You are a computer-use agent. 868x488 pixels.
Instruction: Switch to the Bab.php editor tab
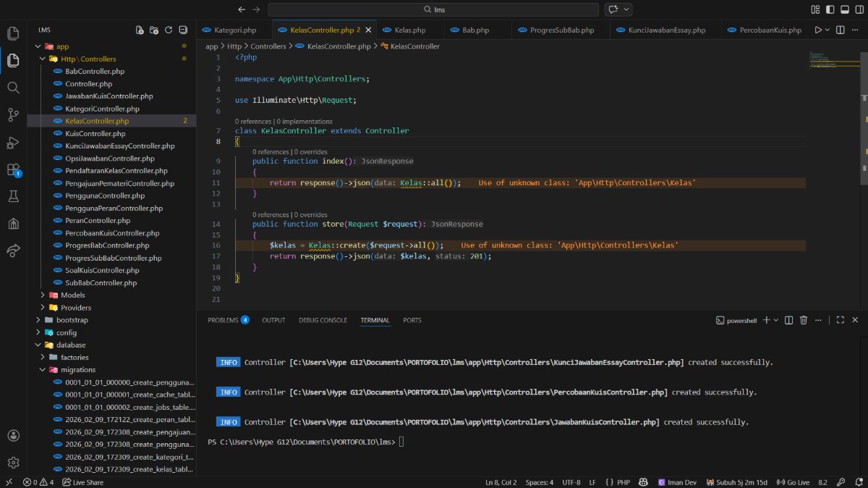point(476,30)
